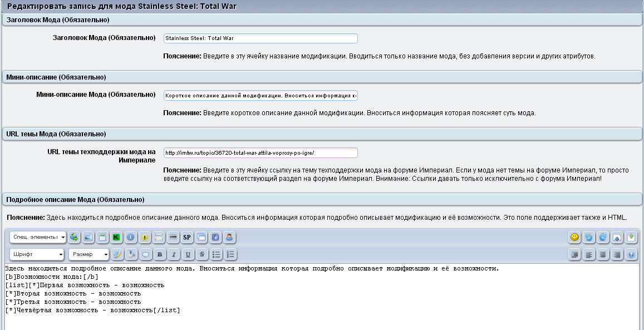
Task: Open the editor help question mark
Action: coord(631,254)
